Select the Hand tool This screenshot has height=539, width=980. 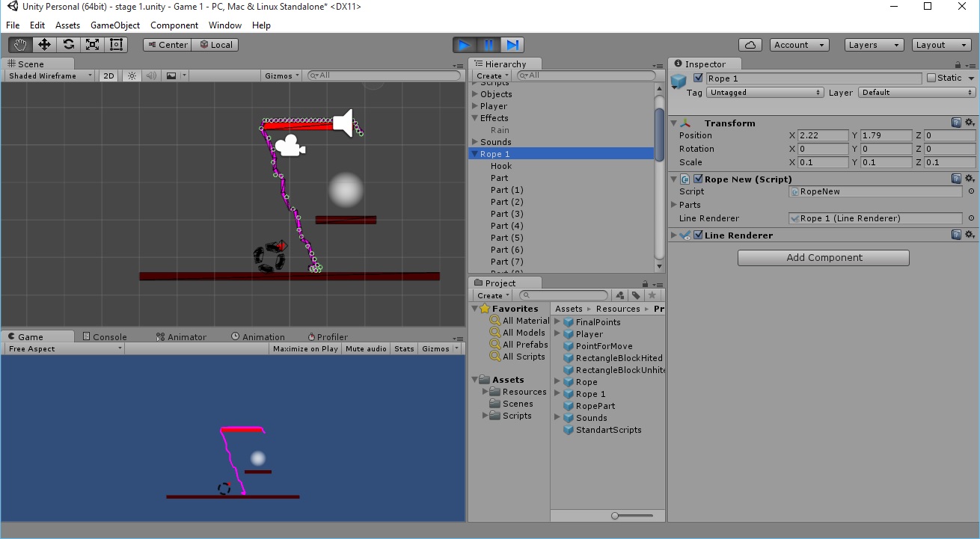20,45
